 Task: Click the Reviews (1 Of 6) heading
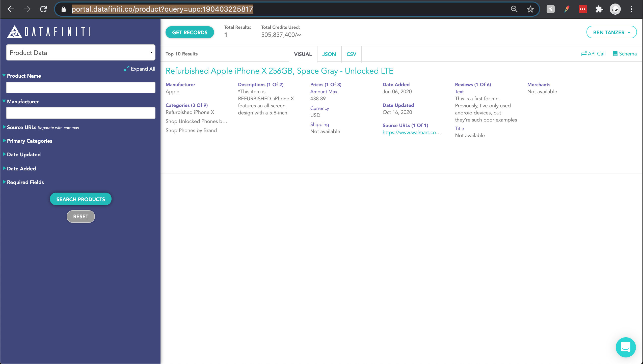coord(473,85)
